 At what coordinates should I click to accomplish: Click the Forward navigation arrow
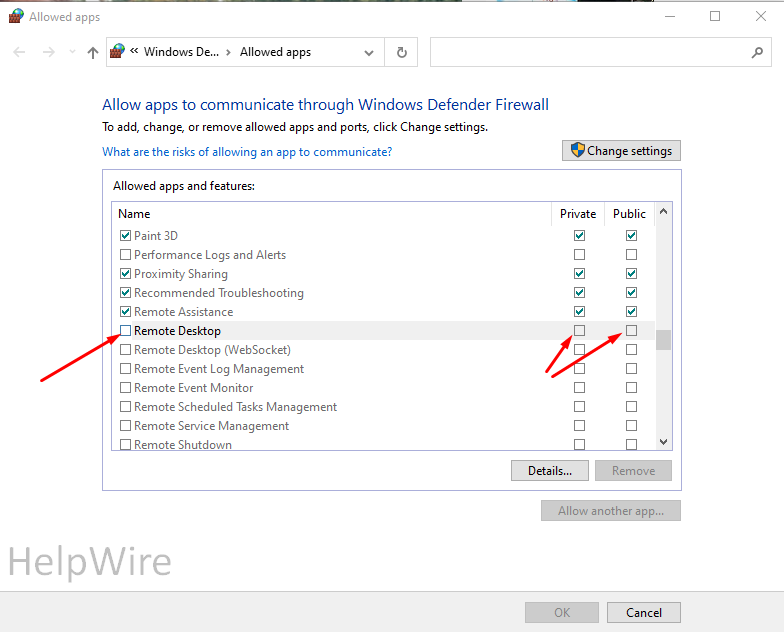tap(48, 52)
